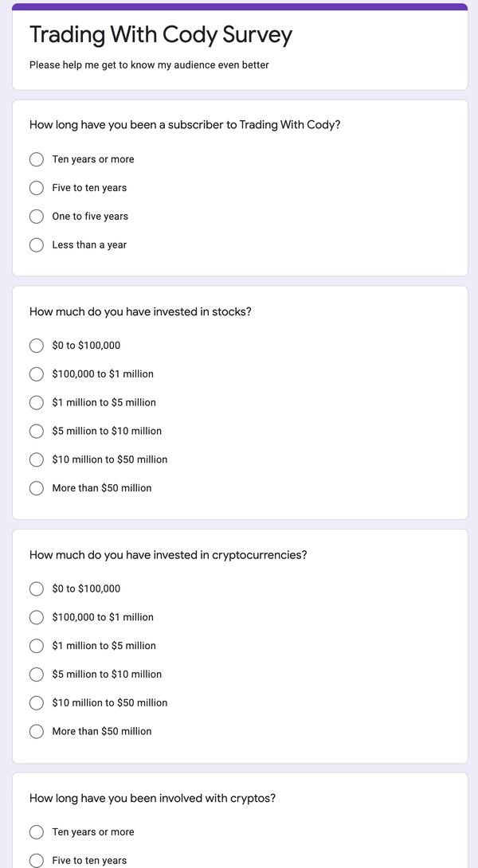Choose '$10 million to $50 million' for stocks
This screenshot has width=478, height=868.
point(36,459)
